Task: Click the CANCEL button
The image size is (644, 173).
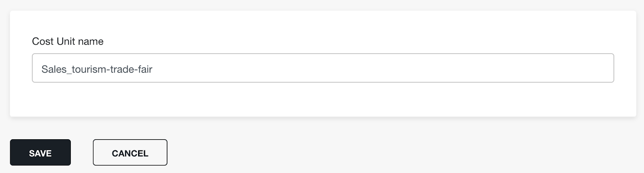Action: coord(130,152)
